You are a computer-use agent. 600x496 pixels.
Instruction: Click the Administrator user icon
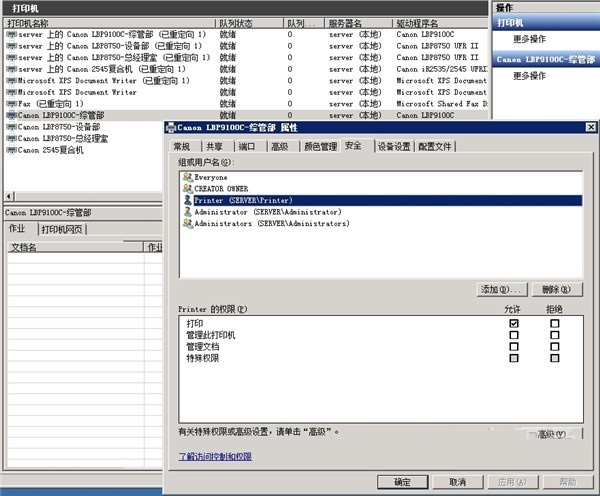point(188,212)
